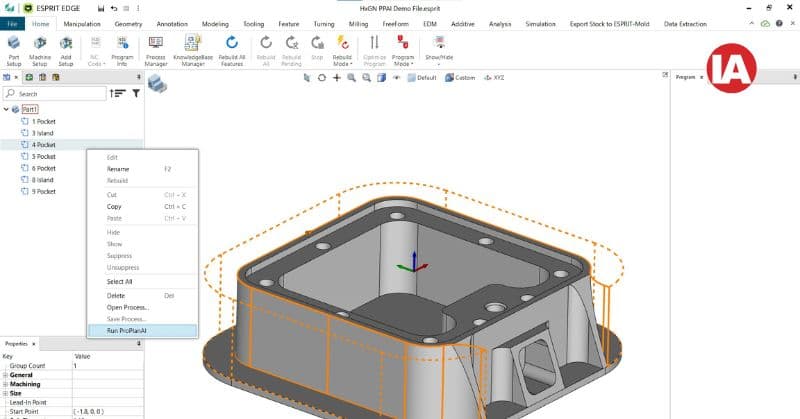Open the quick access toolbar options
Screen dimensions: 800x419
point(138,9)
